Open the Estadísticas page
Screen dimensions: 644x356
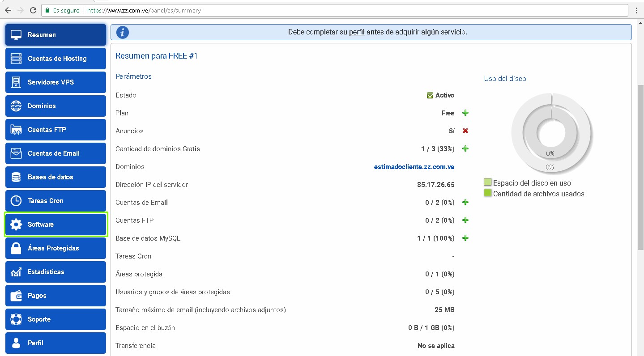point(55,272)
